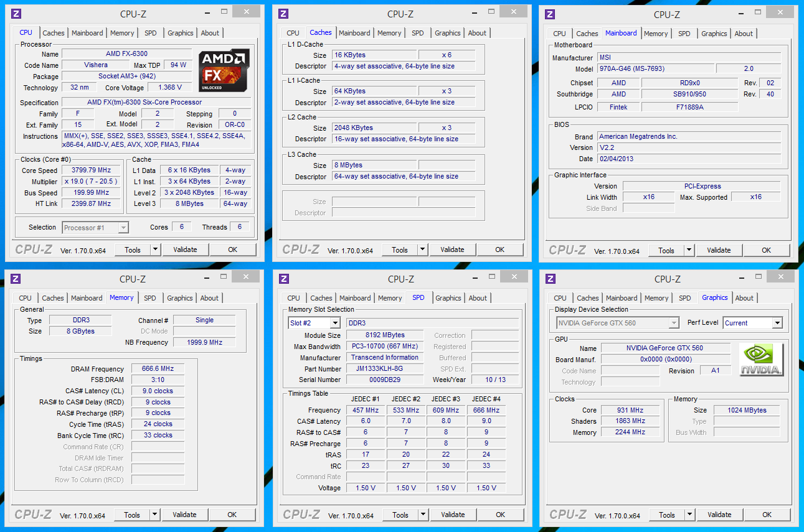Switch to Mainboard tab in the Caches-tab window
The image size is (804, 532).
[354, 33]
